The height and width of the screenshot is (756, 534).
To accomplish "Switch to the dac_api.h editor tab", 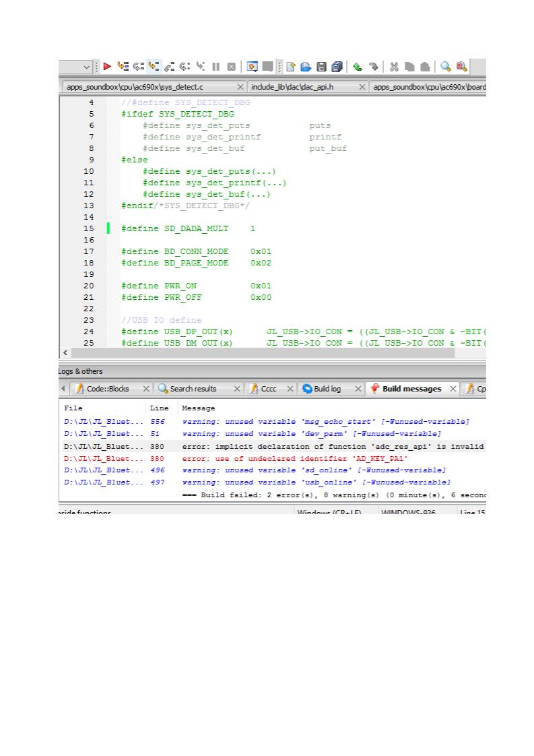I will 292,87.
